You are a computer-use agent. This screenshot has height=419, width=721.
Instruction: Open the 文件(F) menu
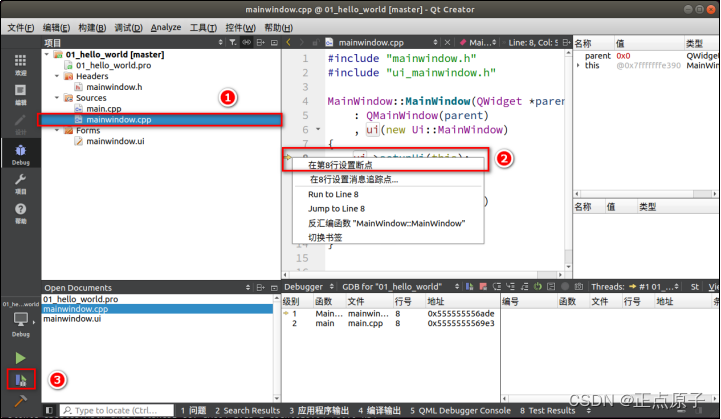(21, 28)
